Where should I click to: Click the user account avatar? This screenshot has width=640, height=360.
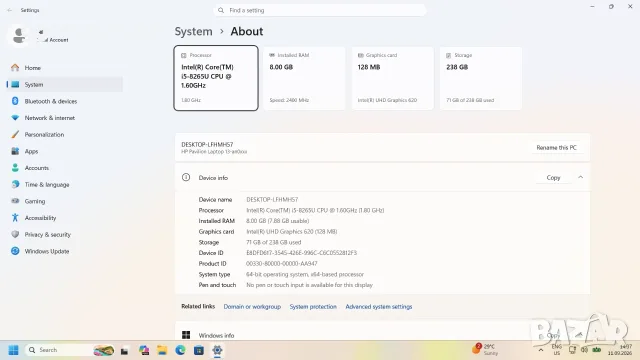(18, 36)
